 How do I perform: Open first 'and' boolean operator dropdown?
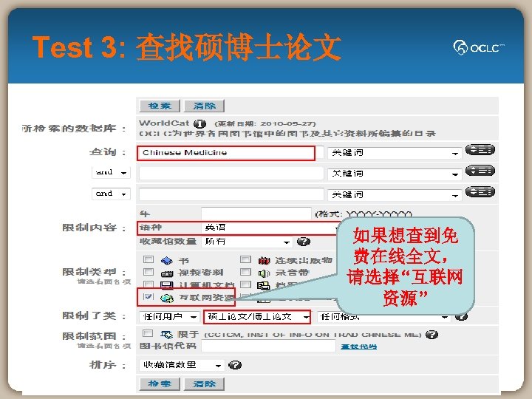tap(111, 173)
